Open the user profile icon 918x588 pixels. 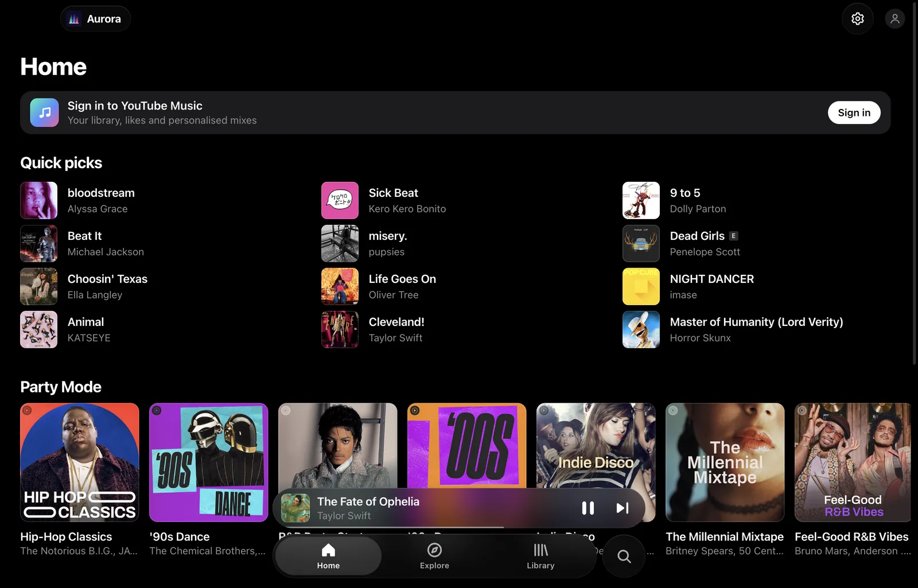click(894, 19)
